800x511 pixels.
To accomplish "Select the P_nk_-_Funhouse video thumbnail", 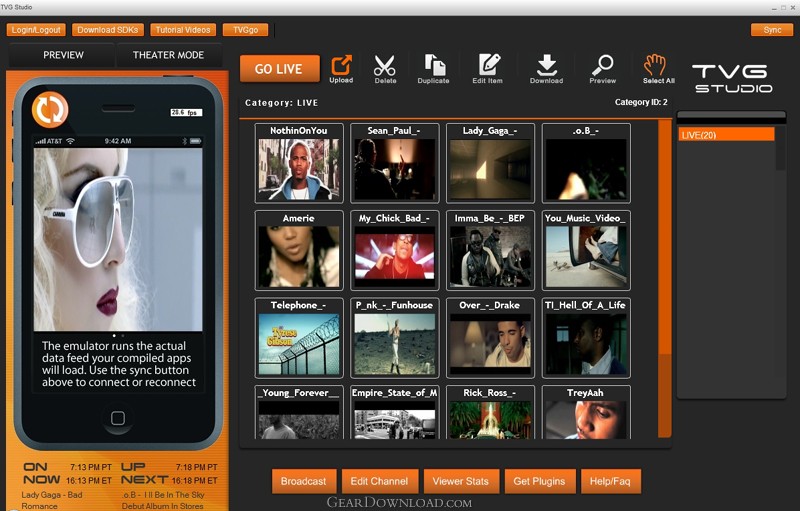I will point(394,338).
